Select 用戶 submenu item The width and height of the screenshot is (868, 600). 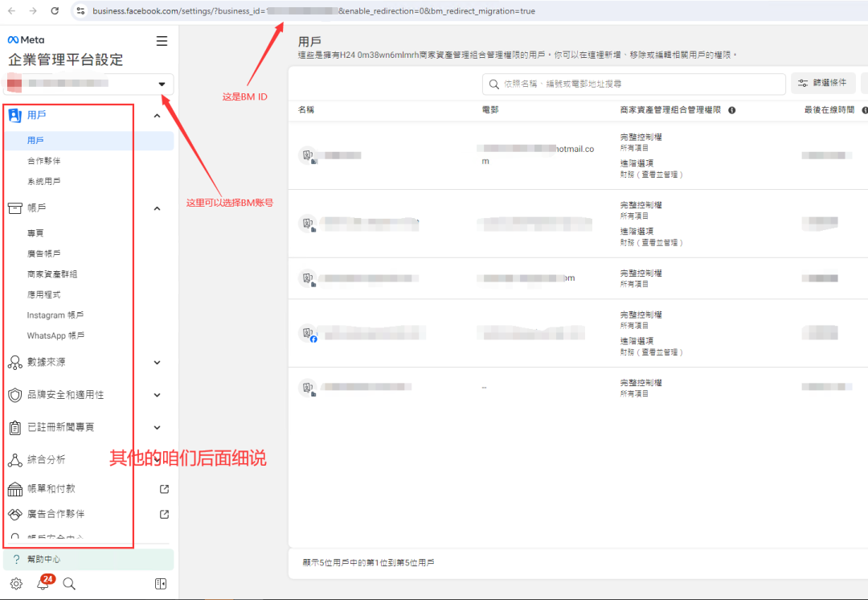(88, 141)
